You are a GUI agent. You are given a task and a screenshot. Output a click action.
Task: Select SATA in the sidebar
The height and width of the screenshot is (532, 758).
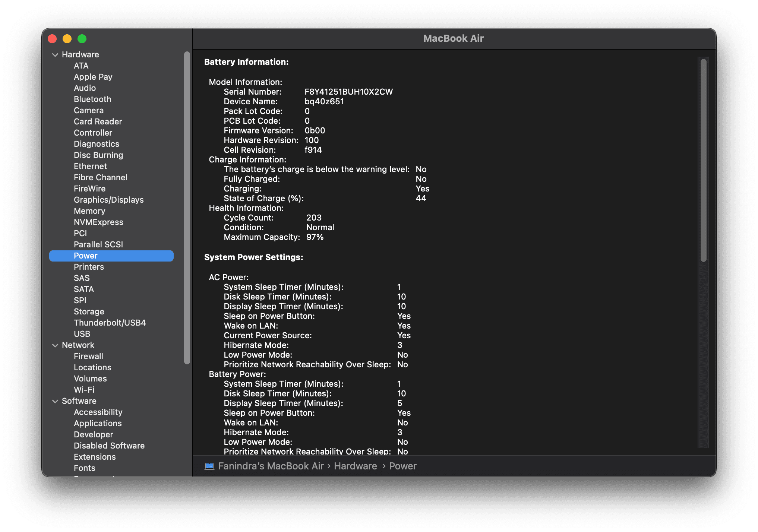click(x=83, y=289)
